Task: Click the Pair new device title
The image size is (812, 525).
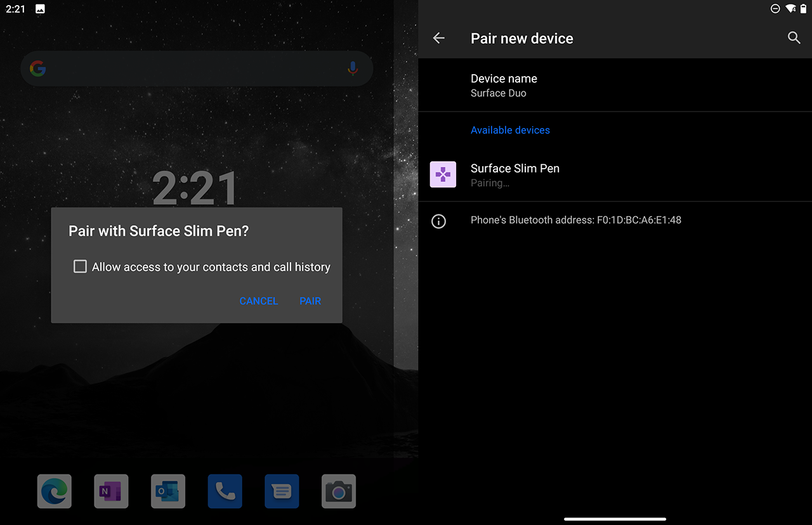Action: (x=522, y=39)
